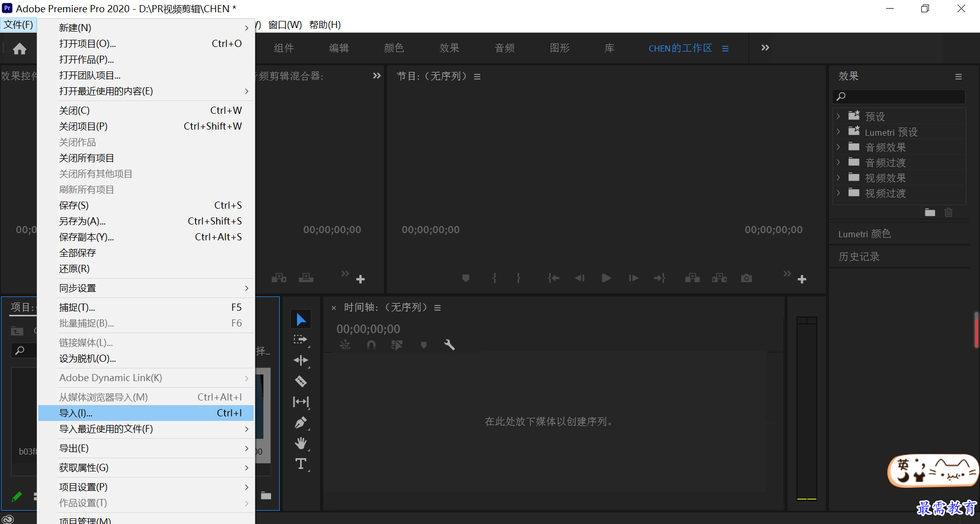
Task: Click project panel search box
Action: tap(24, 351)
